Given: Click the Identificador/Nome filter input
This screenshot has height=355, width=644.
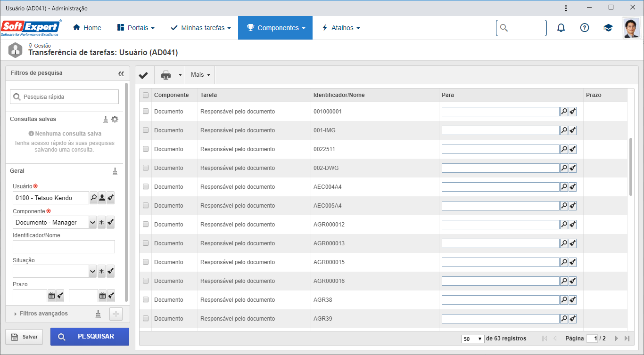Looking at the screenshot, I should click(64, 247).
